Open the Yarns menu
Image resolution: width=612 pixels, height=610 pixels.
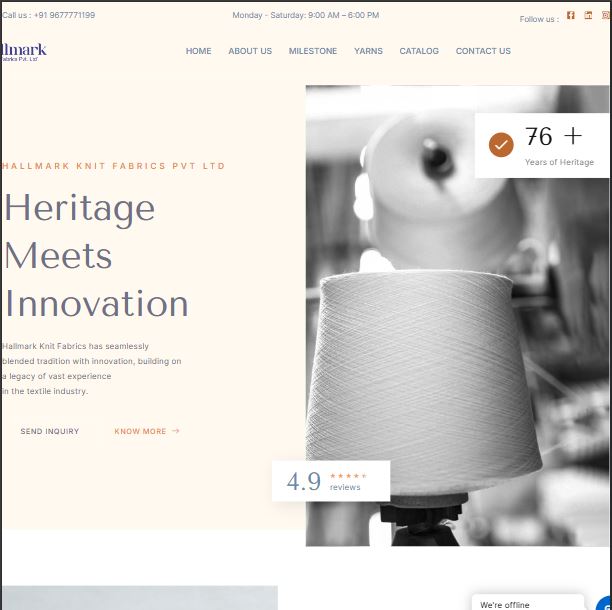tap(368, 51)
